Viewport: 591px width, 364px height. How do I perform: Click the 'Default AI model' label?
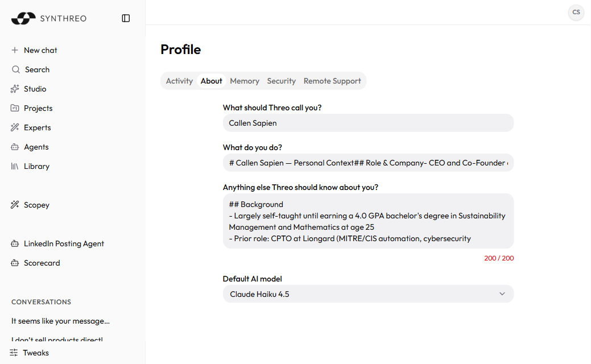252,279
